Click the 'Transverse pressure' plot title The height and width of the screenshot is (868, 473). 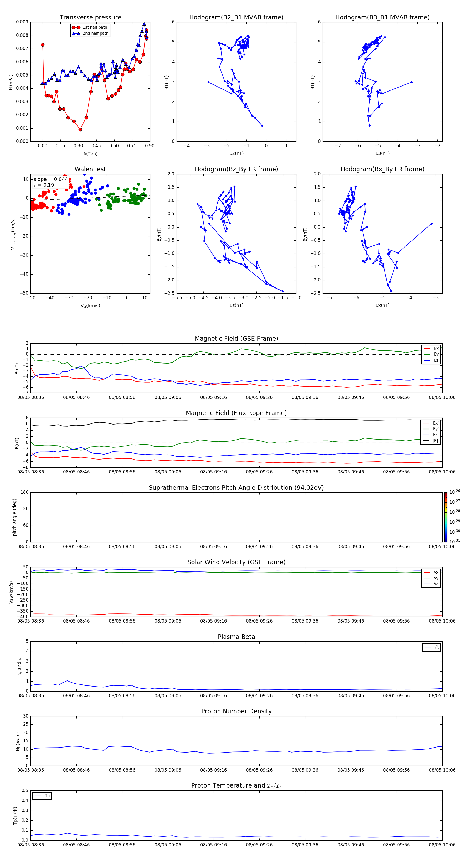click(90, 17)
